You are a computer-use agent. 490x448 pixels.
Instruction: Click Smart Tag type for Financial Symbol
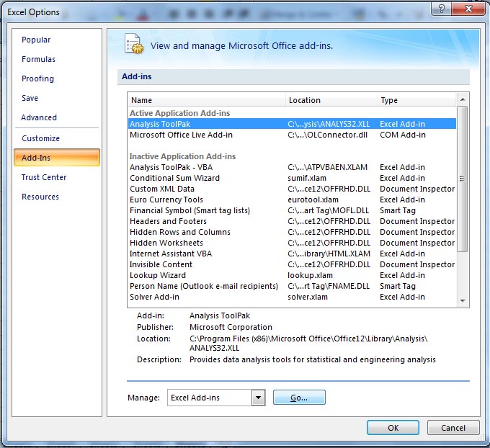pos(398,210)
